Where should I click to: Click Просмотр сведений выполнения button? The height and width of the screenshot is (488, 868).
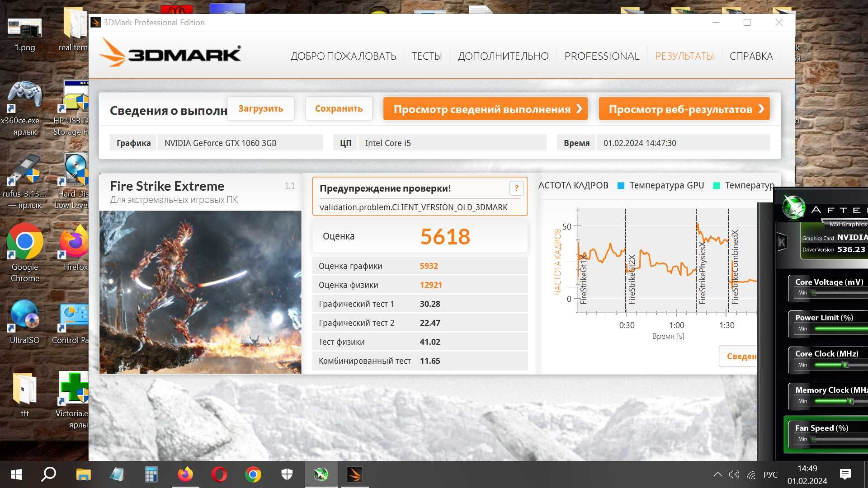pos(486,109)
